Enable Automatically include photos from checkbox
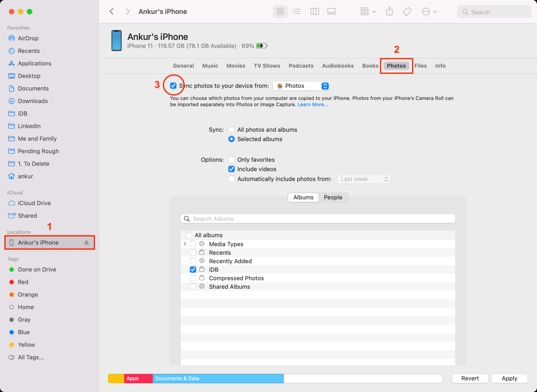Screen dimensions: 537x392 coord(232,179)
